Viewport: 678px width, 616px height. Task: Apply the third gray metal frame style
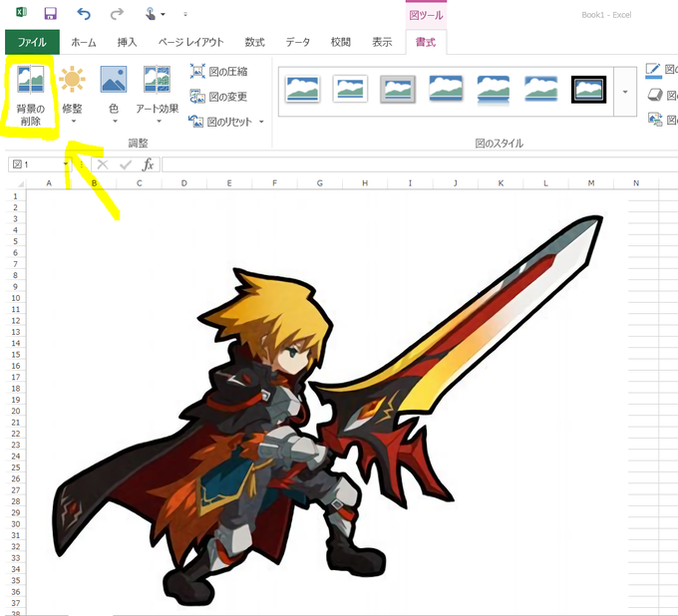[x=398, y=89]
